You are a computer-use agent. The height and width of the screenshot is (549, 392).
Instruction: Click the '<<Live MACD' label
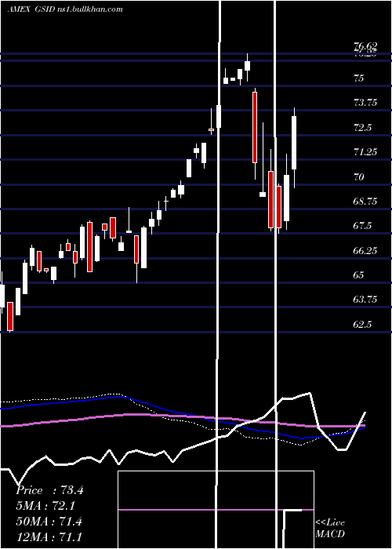point(330,528)
